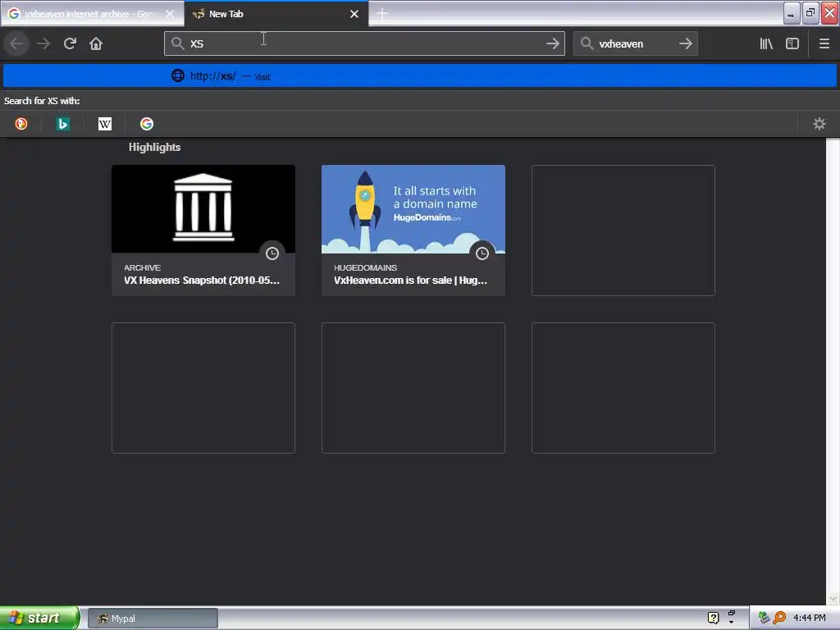Click the safely remove hardware tray icon
This screenshot has height=630, width=840.
pos(764,618)
